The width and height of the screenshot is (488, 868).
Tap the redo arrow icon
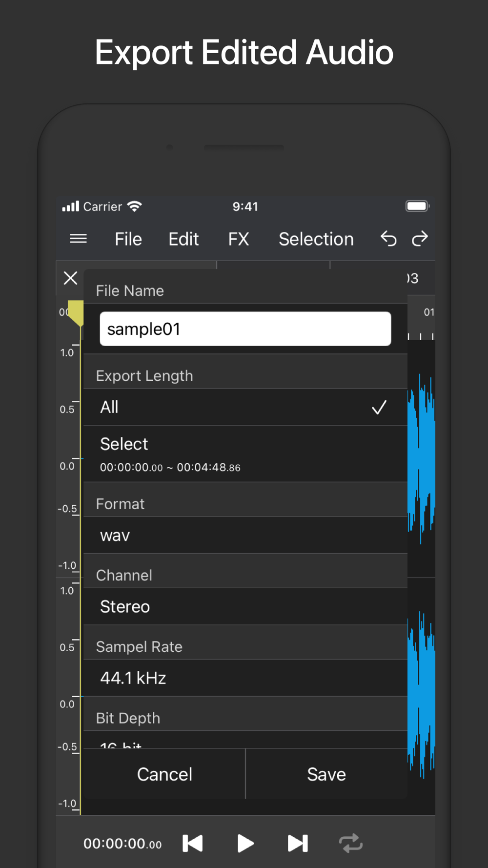click(x=420, y=239)
